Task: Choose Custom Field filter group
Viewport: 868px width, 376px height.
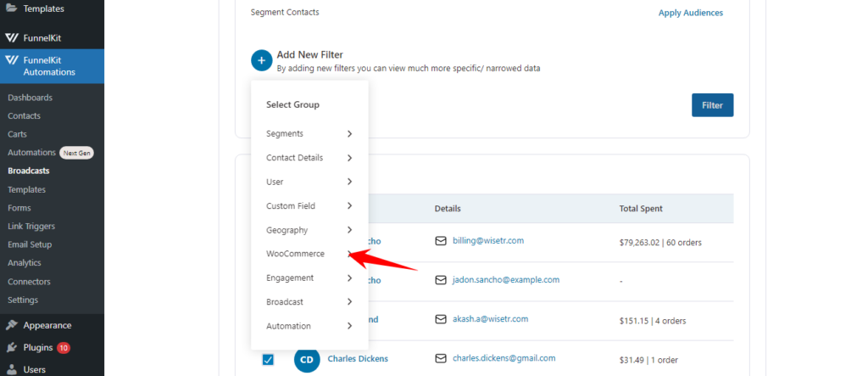Action: click(x=291, y=205)
